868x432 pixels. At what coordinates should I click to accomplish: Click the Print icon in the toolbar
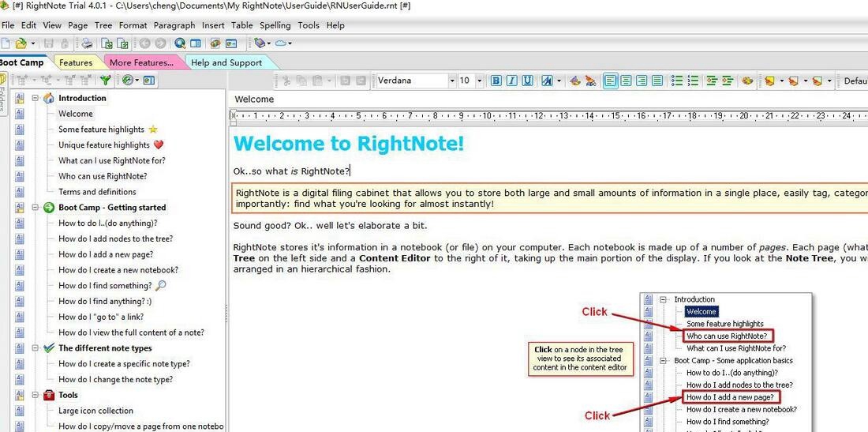click(88, 43)
